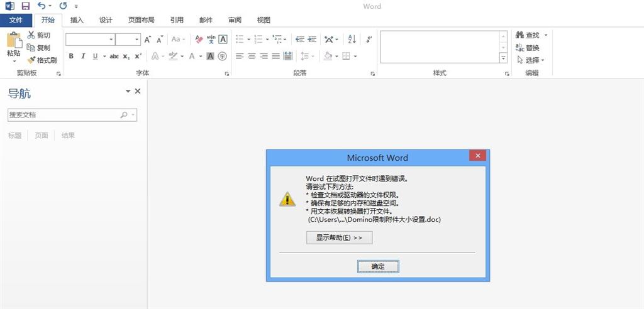The width and height of the screenshot is (644, 309).
Task: Switch to the Review (审阅) tab
Action: [x=235, y=20]
